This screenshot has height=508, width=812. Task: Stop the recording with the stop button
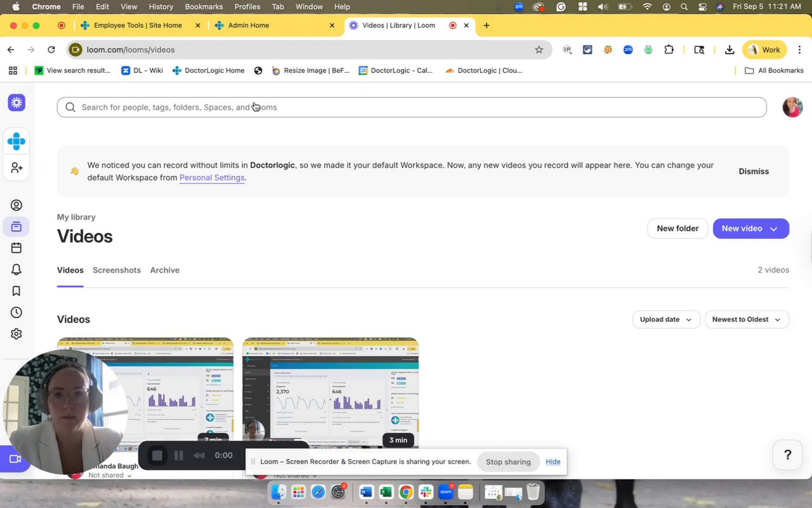157,455
